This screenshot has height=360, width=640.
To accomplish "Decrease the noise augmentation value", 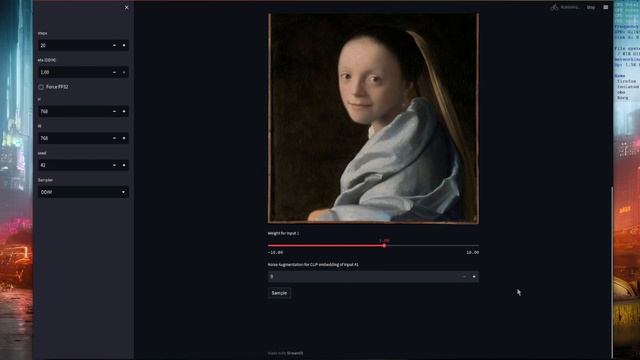I will pyautogui.click(x=464, y=277).
